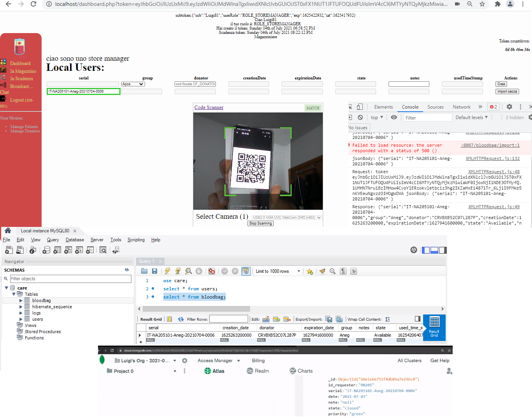Toggle the left sidebar panel visibility icon
Screen dimensions: 532x418
point(426,250)
